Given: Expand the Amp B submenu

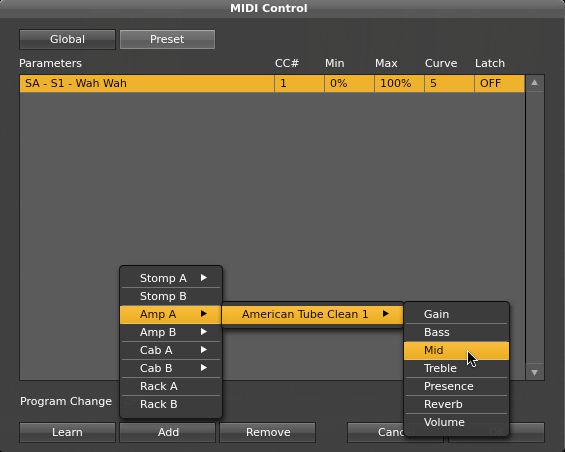Looking at the screenshot, I should [x=170, y=332].
